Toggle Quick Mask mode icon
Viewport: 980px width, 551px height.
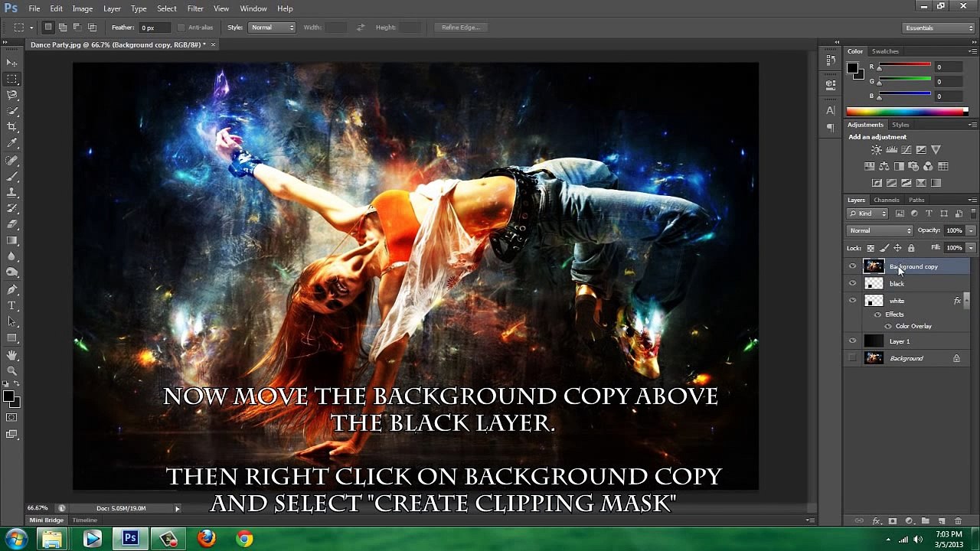[x=11, y=418]
